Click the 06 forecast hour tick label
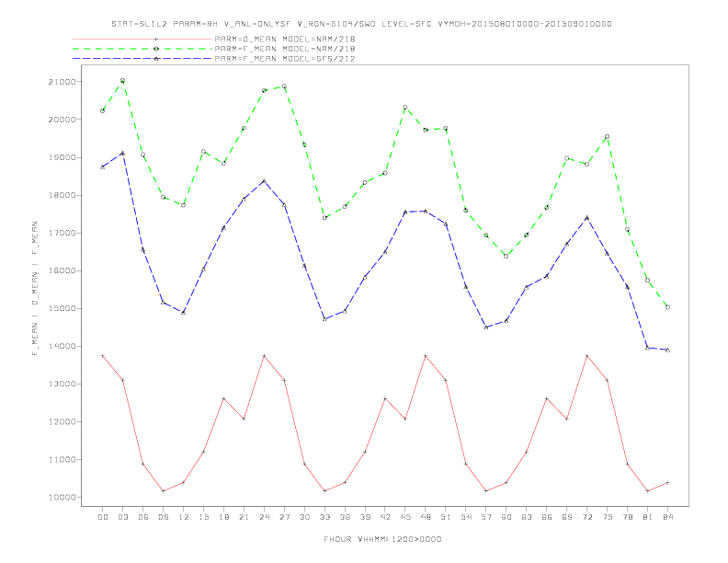Viewport: 728px width, 563px height. [x=143, y=517]
